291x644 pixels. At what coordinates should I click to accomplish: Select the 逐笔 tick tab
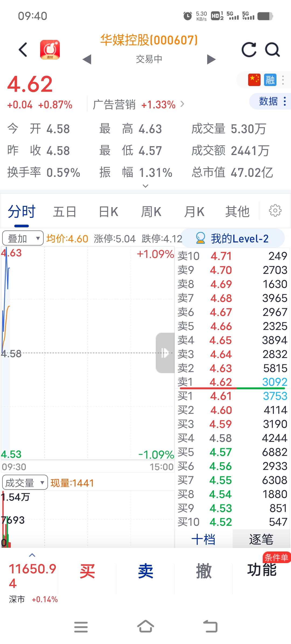point(261,539)
